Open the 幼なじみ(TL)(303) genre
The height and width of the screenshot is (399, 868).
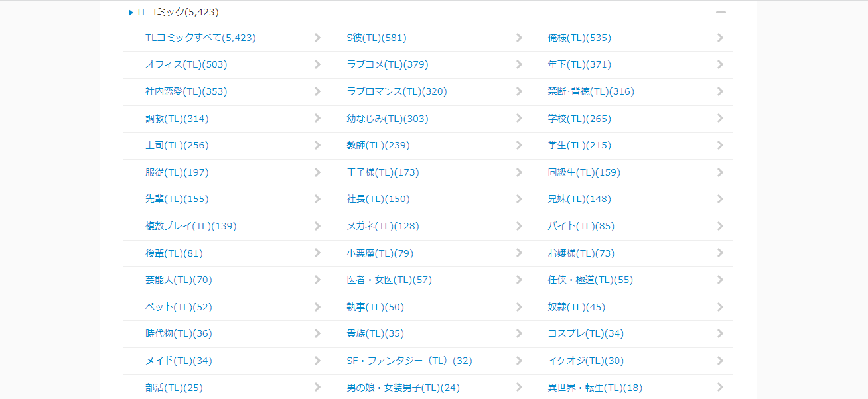[x=387, y=119]
